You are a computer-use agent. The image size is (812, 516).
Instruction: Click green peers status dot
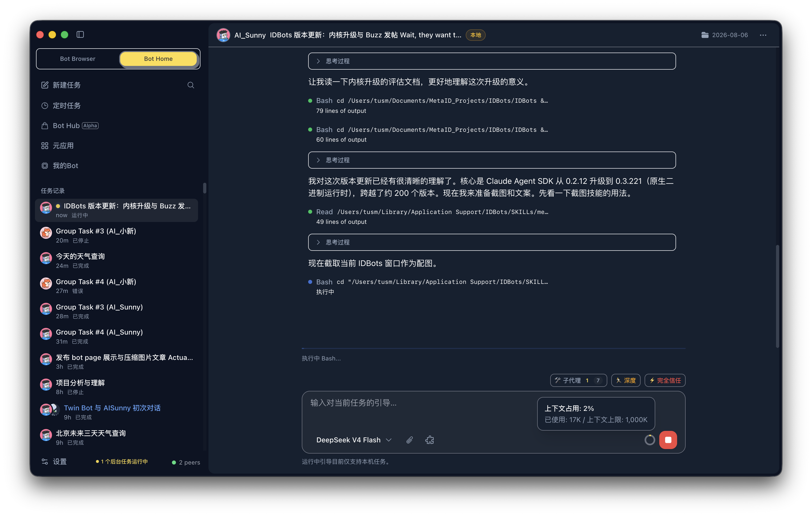[174, 462]
